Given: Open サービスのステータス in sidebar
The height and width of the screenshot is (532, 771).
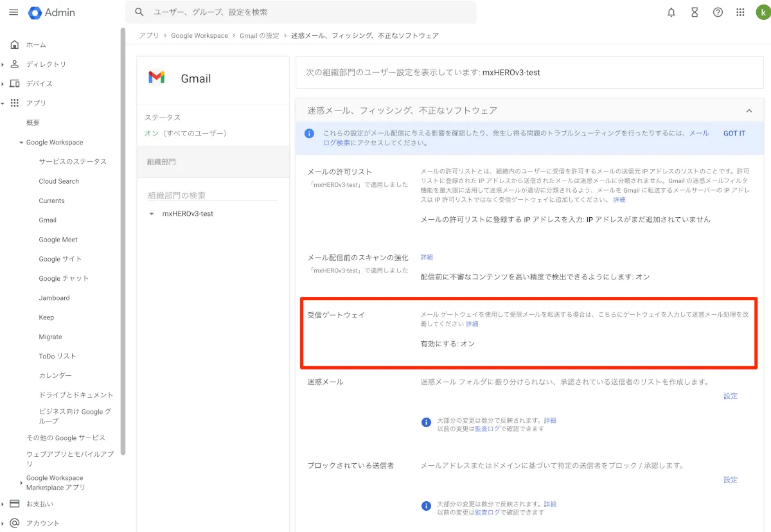Looking at the screenshot, I should (x=73, y=162).
